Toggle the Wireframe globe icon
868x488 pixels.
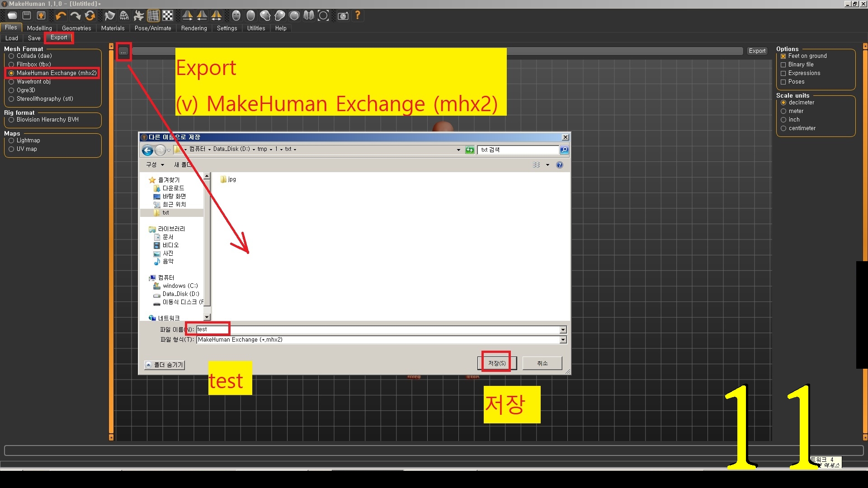pyautogui.click(x=124, y=16)
